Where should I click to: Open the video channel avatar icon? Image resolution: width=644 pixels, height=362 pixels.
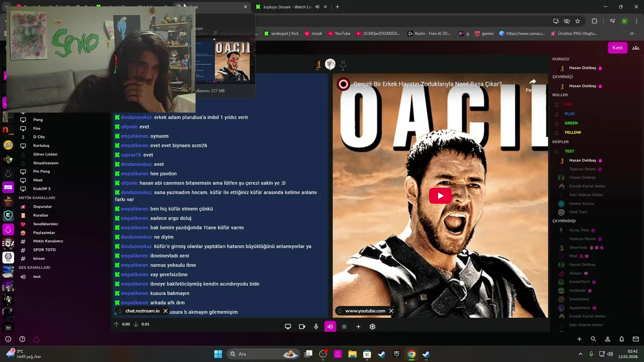(x=344, y=84)
